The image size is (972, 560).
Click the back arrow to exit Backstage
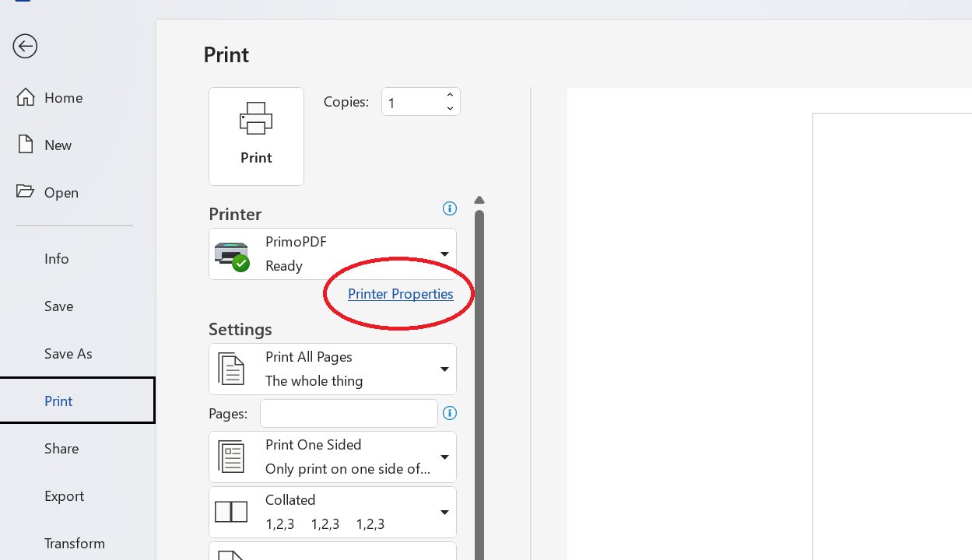click(25, 46)
